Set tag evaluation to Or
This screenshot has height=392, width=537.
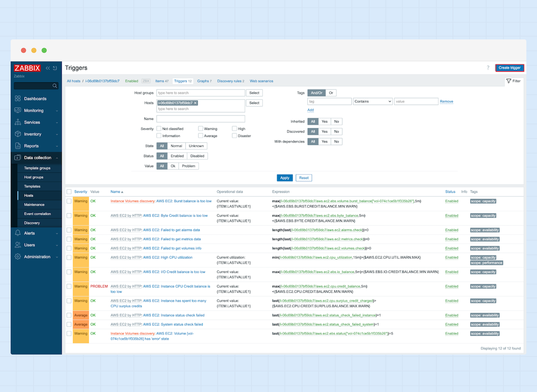(x=331, y=93)
